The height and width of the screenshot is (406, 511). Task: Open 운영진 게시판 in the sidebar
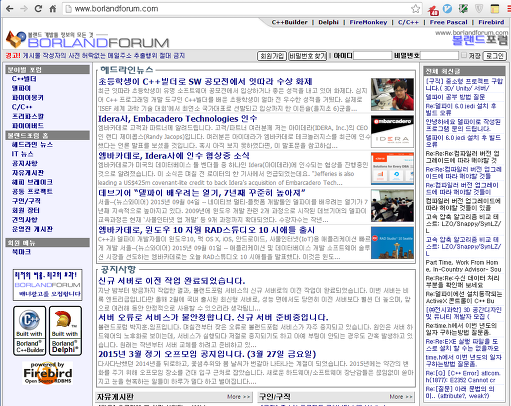coord(32,229)
